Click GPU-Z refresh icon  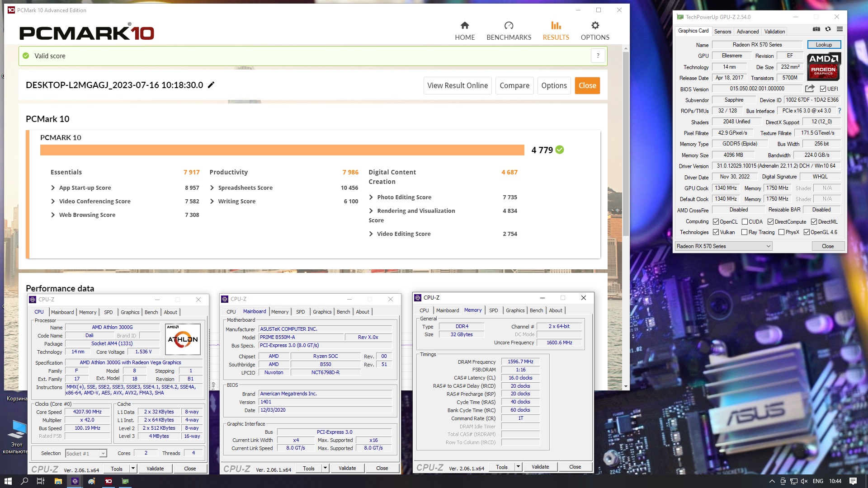pyautogui.click(x=828, y=29)
